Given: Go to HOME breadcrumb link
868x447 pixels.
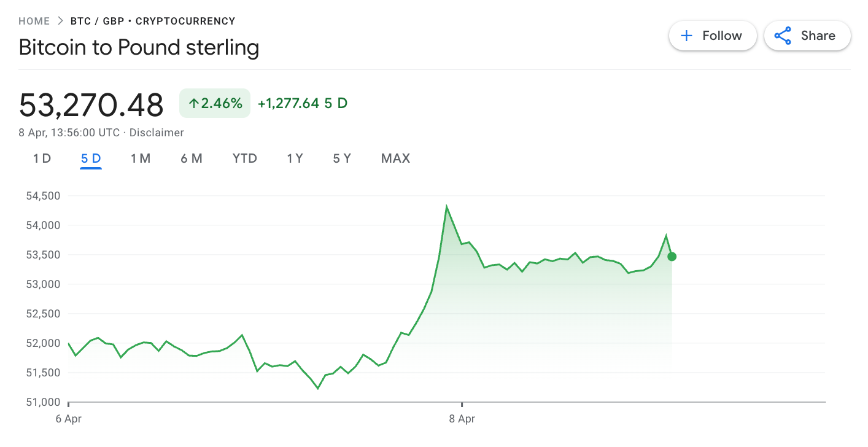Looking at the screenshot, I should (x=34, y=21).
